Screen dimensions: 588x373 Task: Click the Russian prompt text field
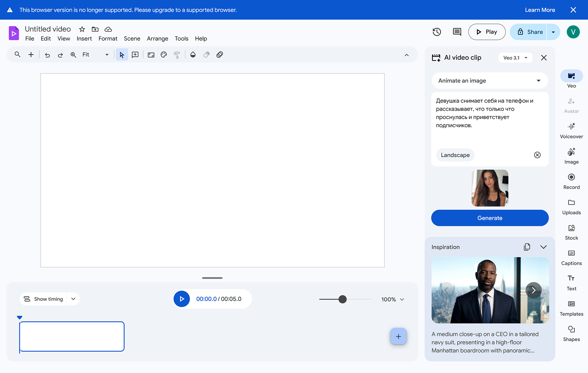[490, 120]
